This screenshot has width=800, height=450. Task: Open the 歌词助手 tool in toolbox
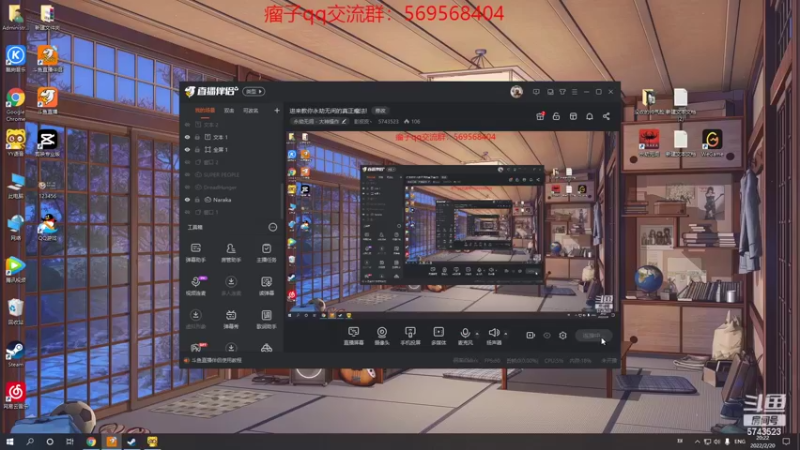(266, 319)
